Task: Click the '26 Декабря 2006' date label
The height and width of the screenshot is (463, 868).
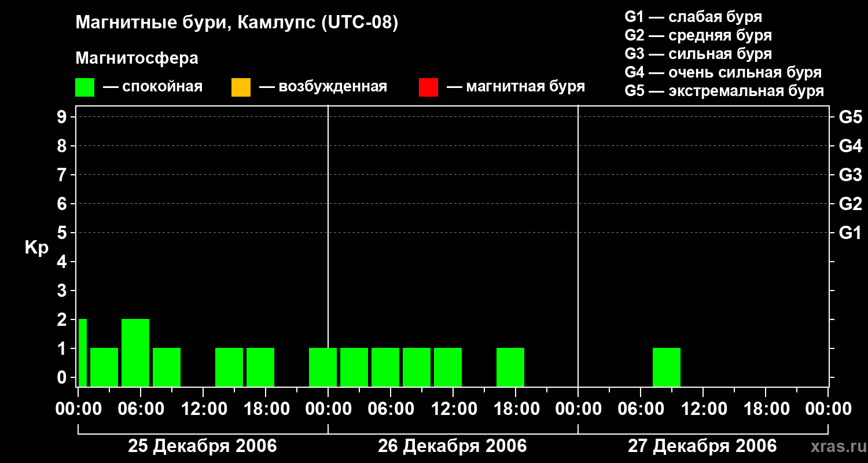Action: pyautogui.click(x=453, y=446)
